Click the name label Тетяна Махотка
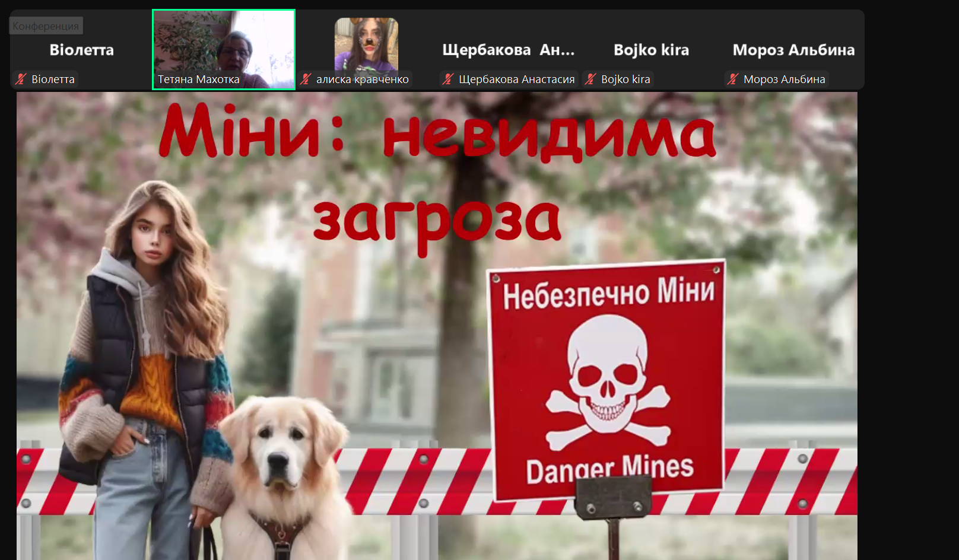This screenshot has height=560, width=959. click(199, 79)
